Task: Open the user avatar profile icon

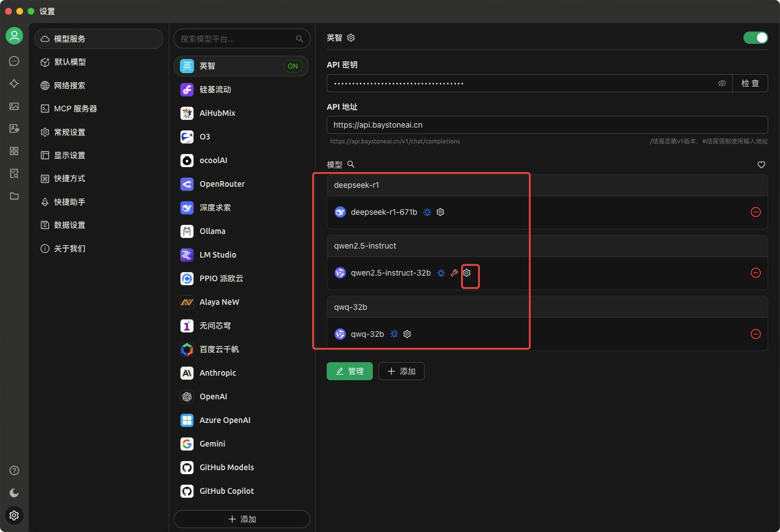Action: tap(14, 36)
